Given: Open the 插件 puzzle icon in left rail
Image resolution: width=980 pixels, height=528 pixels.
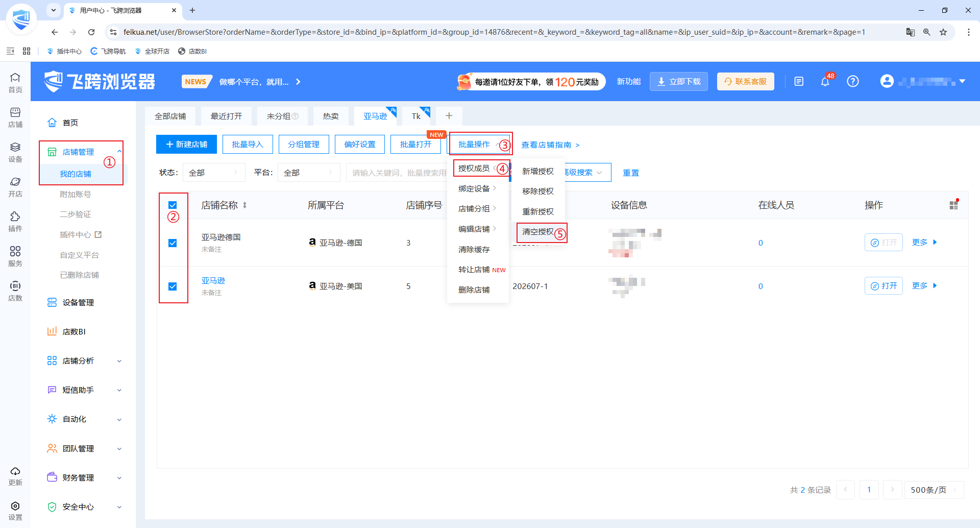Looking at the screenshot, I should pyautogui.click(x=15, y=221).
